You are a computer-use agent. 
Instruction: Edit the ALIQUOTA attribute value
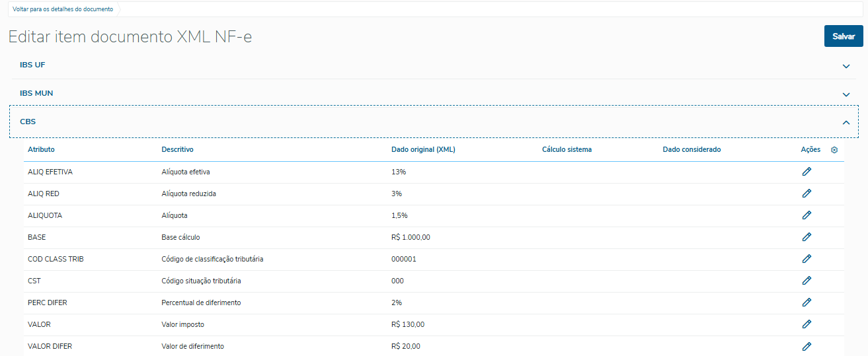807,215
